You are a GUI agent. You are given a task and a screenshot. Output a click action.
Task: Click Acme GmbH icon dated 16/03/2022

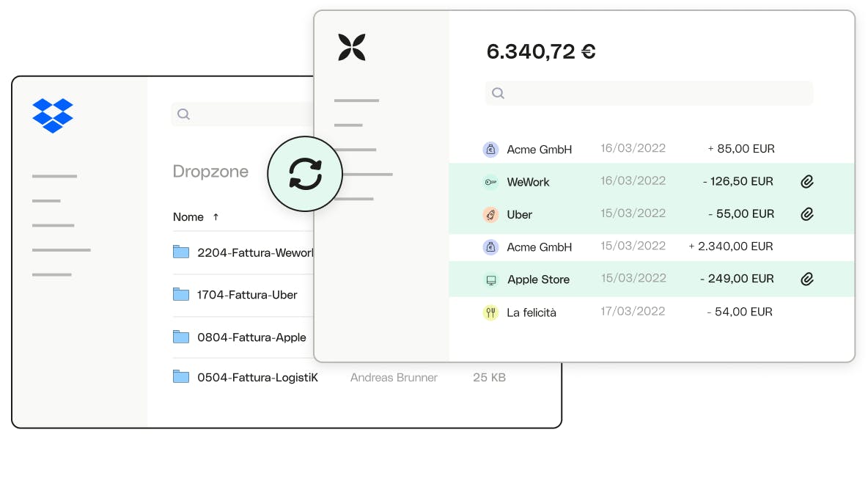pyautogui.click(x=490, y=150)
